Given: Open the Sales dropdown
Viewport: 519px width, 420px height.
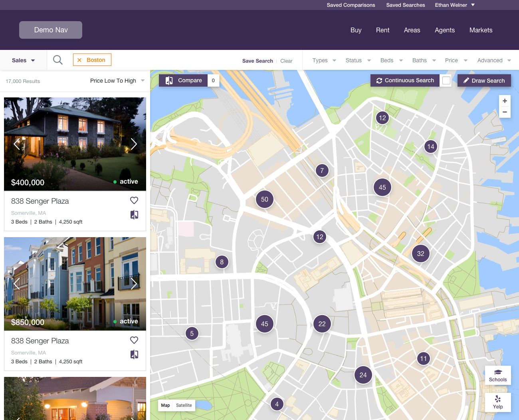Looking at the screenshot, I should coord(23,60).
